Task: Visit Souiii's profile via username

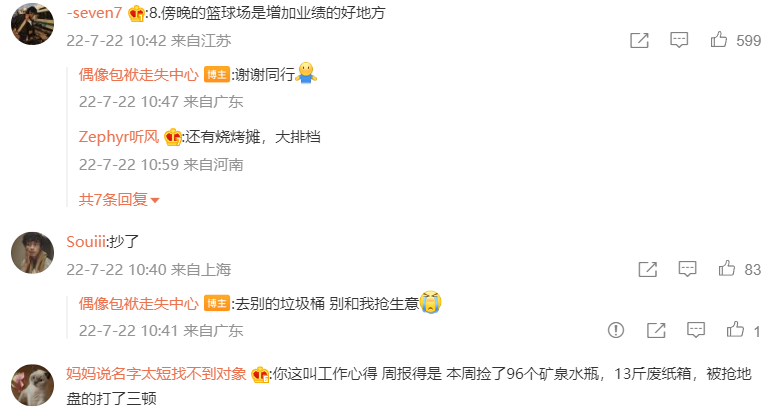Action: (86, 242)
